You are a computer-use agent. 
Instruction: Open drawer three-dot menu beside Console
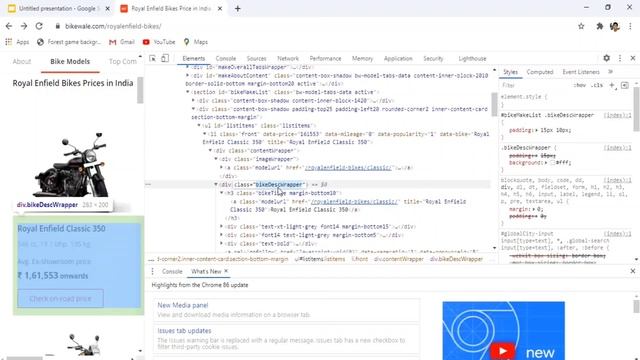coord(152,271)
